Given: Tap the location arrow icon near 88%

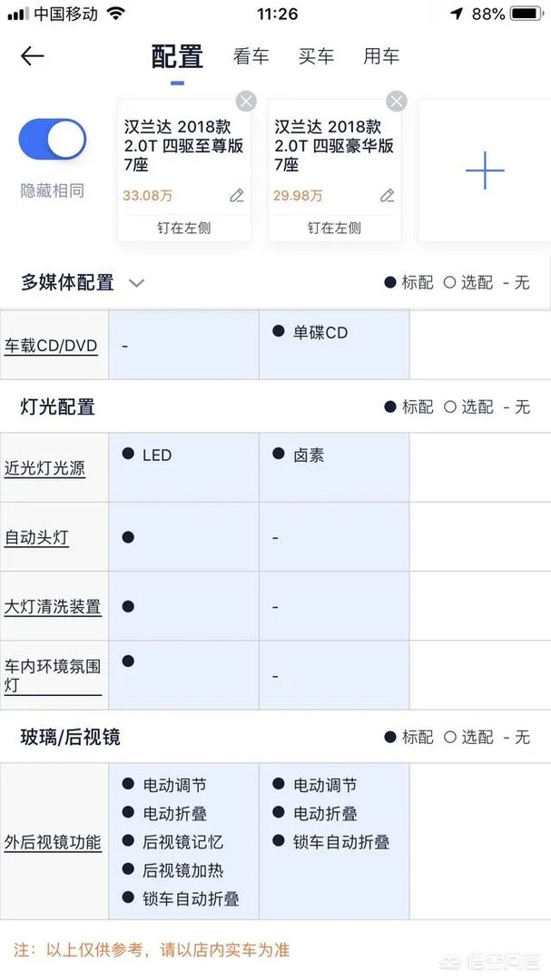Looking at the screenshot, I should 456,13.
